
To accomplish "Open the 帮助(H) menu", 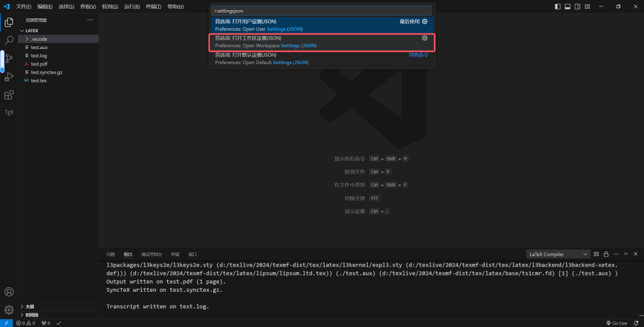I will pos(175,6).
